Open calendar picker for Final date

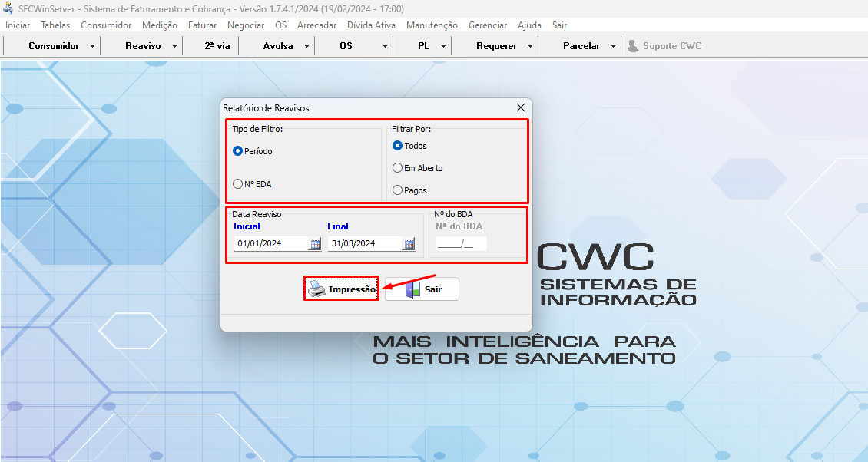[x=409, y=244]
